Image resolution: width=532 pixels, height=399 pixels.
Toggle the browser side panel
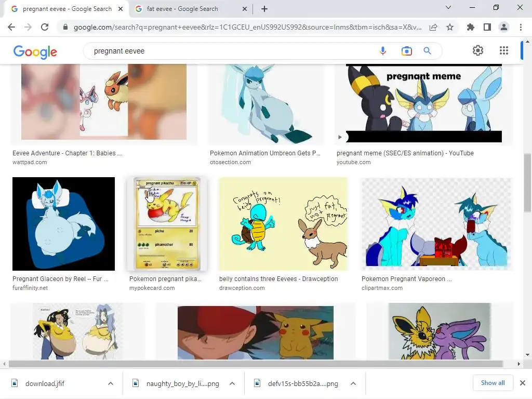(487, 27)
